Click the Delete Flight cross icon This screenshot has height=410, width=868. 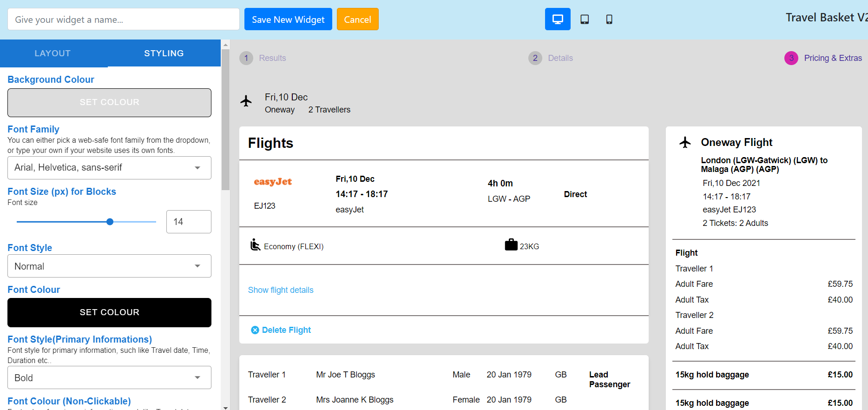click(x=255, y=330)
